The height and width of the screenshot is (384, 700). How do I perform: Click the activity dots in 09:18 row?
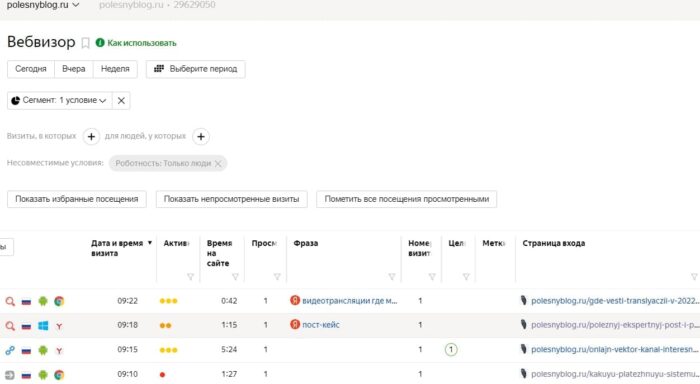coord(166,326)
